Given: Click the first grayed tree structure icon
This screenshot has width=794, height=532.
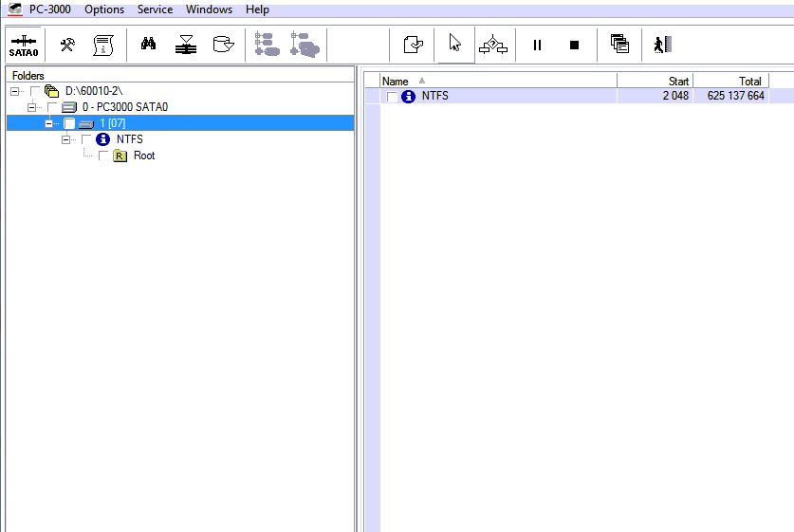Looking at the screenshot, I should [267, 44].
